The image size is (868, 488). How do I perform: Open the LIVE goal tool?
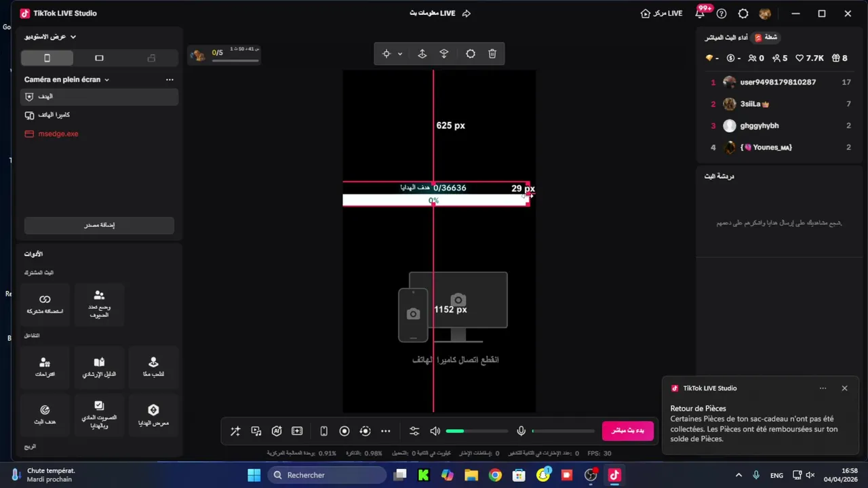45,415
